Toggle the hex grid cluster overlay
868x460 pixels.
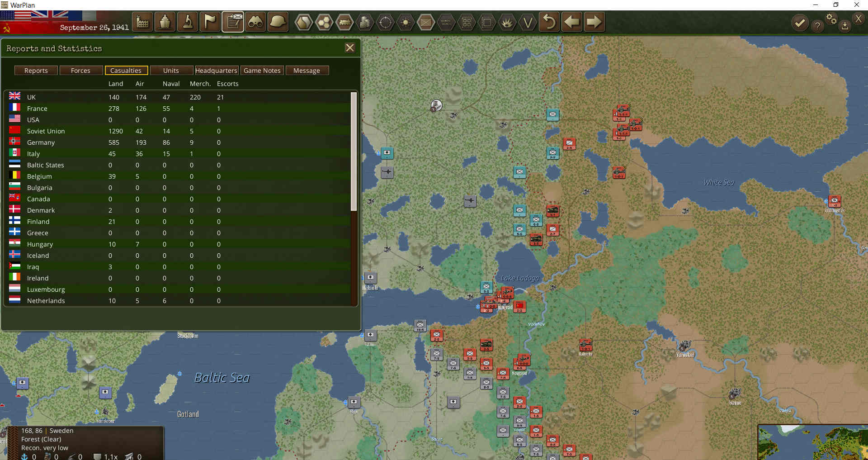click(324, 22)
